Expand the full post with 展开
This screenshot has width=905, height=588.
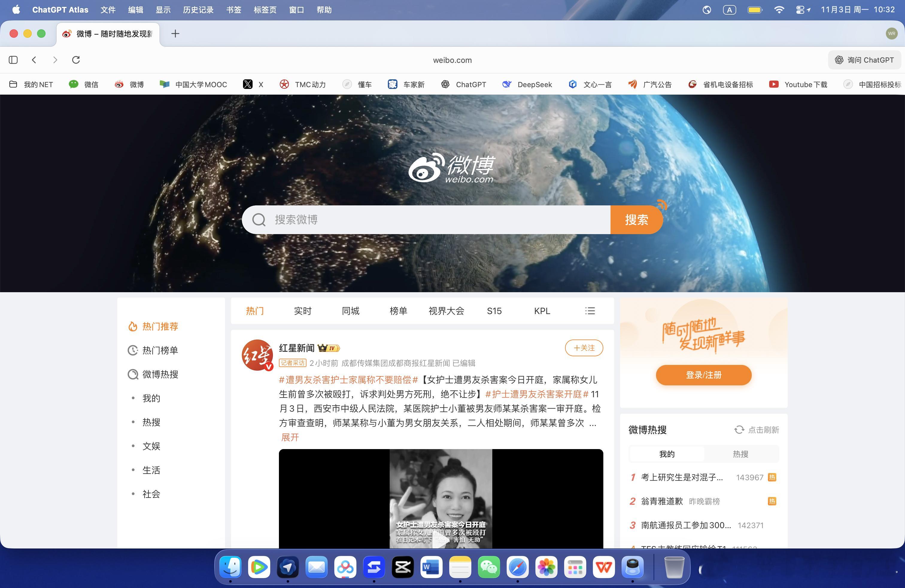(x=290, y=437)
